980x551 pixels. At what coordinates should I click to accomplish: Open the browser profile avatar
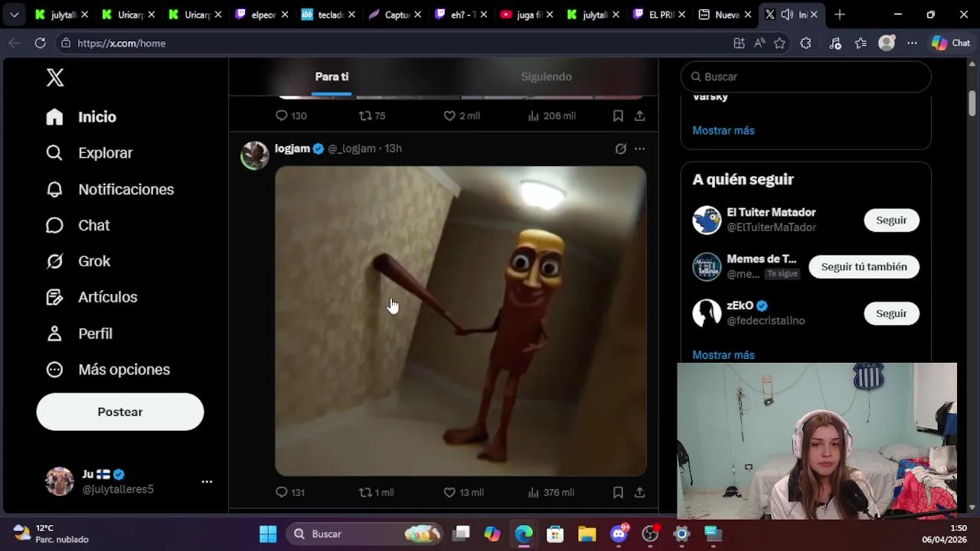click(x=887, y=43)
